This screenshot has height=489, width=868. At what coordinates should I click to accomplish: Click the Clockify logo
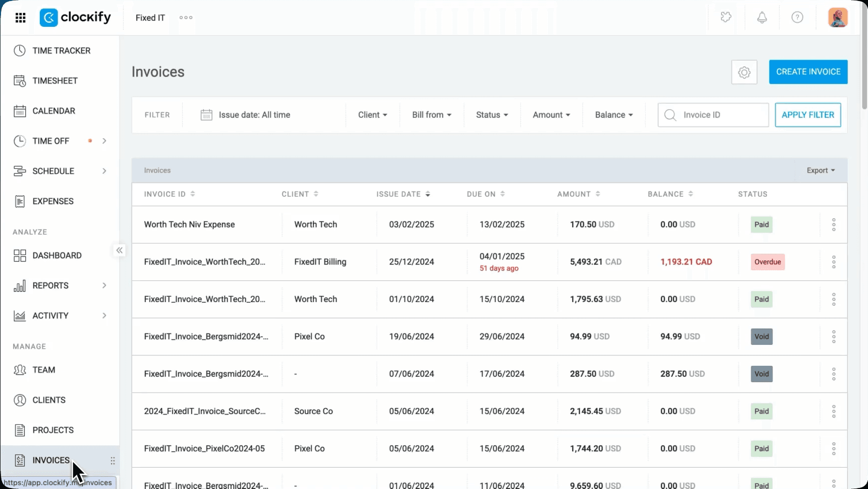click(75, 18)
